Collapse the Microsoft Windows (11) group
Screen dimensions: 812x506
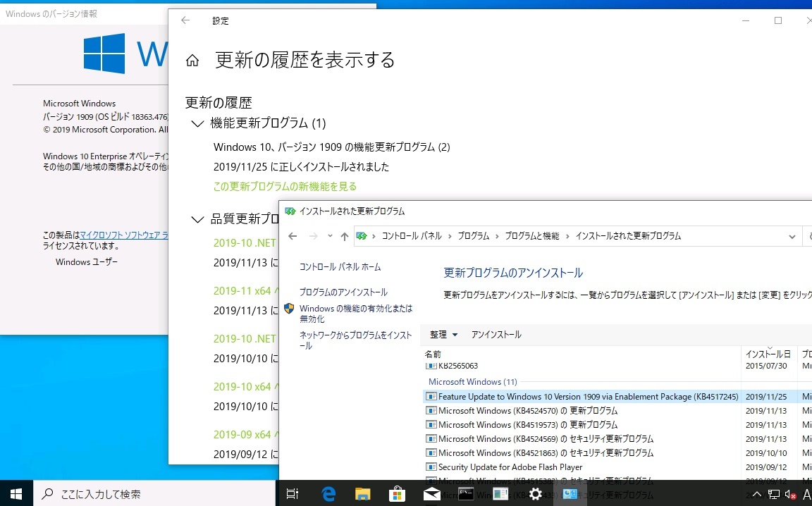coord(472,382)
